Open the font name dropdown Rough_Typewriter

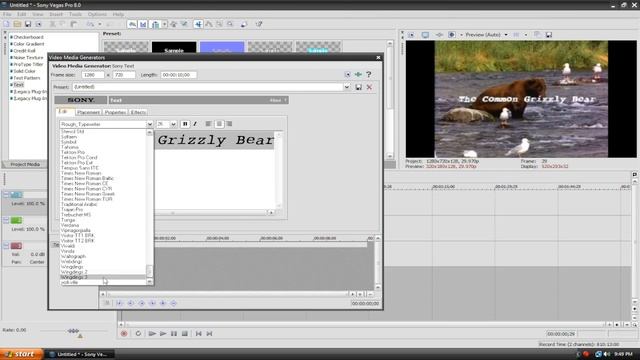pyautogui.click(x=150, y=124)
